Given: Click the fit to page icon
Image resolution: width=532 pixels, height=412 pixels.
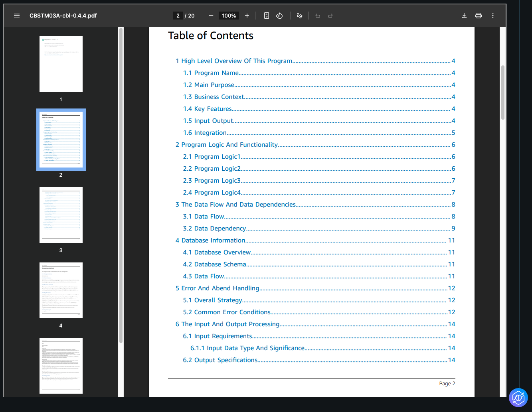Looking at the screenshot, I should (267, 16).
